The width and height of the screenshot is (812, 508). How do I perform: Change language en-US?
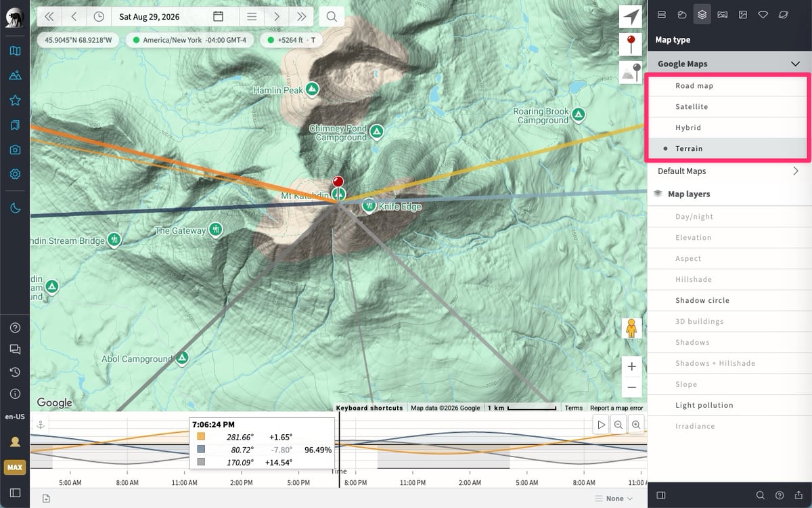click(15, 417)
